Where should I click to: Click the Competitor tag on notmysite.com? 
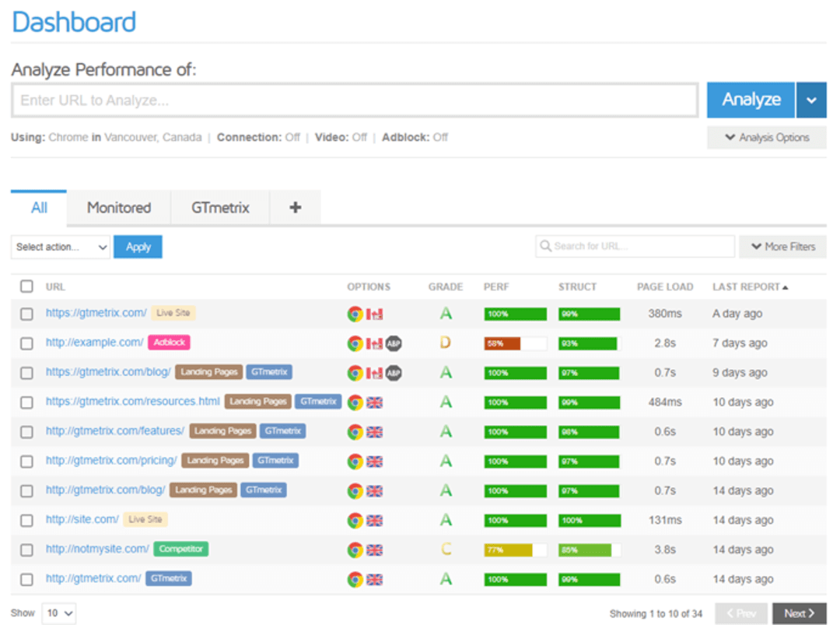[180, 549]
